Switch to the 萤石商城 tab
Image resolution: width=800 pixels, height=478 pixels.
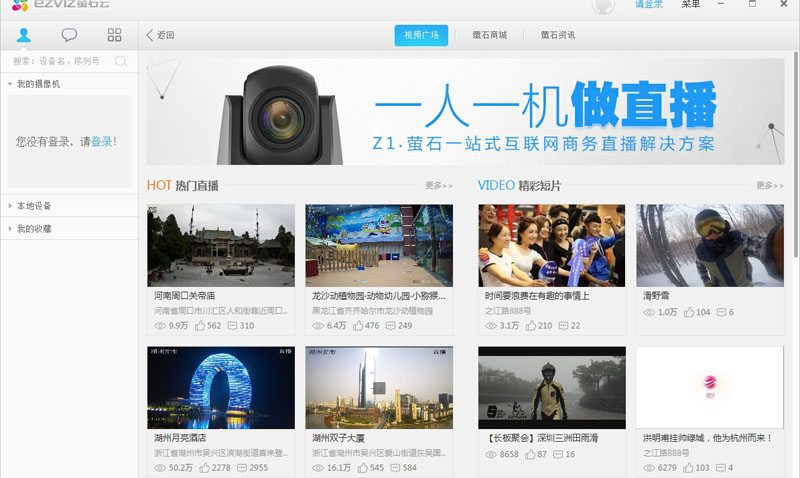[489, 35]
